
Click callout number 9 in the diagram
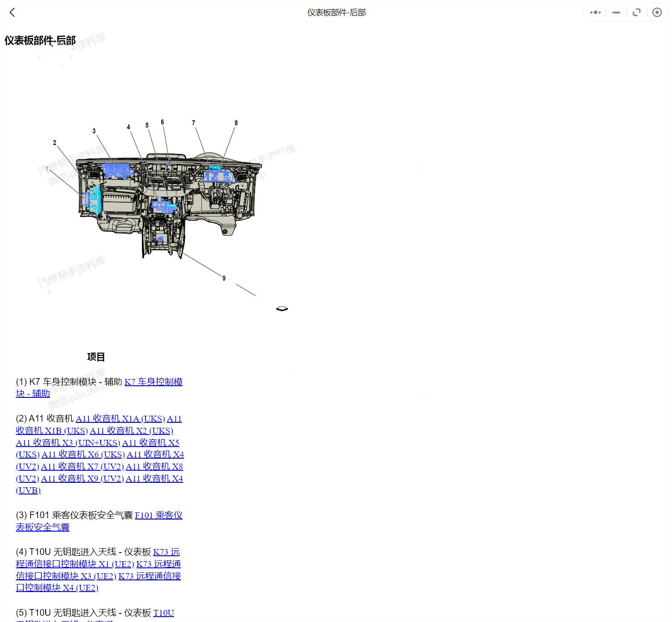224,278
